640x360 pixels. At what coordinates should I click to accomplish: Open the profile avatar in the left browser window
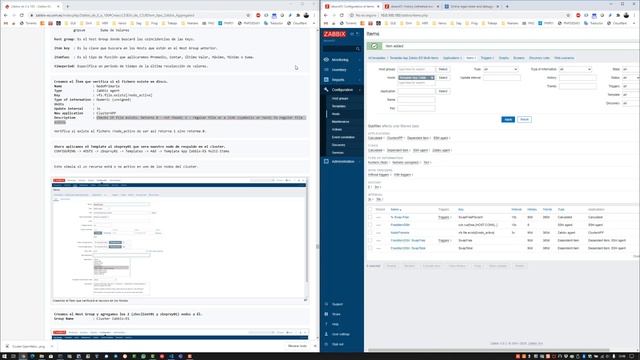(306, 15)
